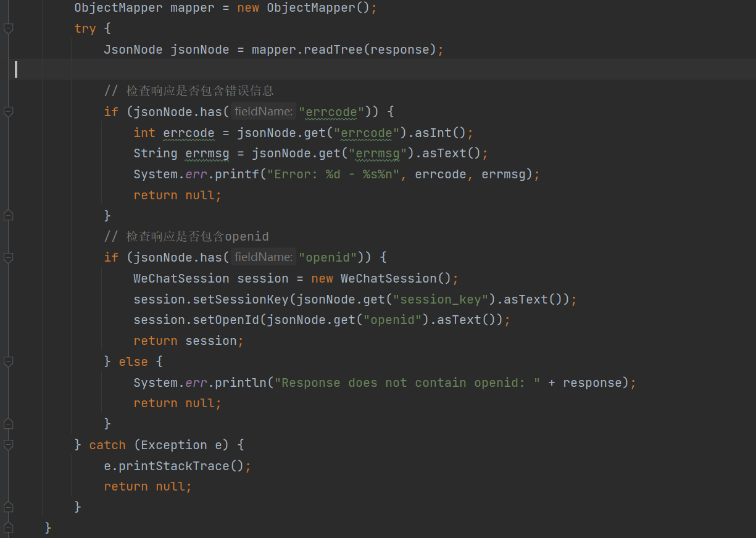Click the comment 检查响应是否包含错误信息
Screen dimensions: 756x538
tap(189, 91)
